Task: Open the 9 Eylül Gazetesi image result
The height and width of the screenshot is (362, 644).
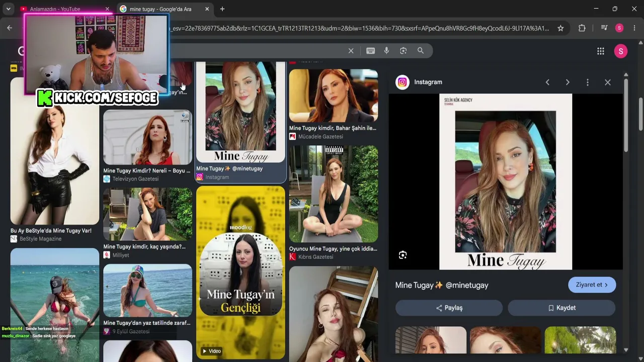Action: [147, 291]
